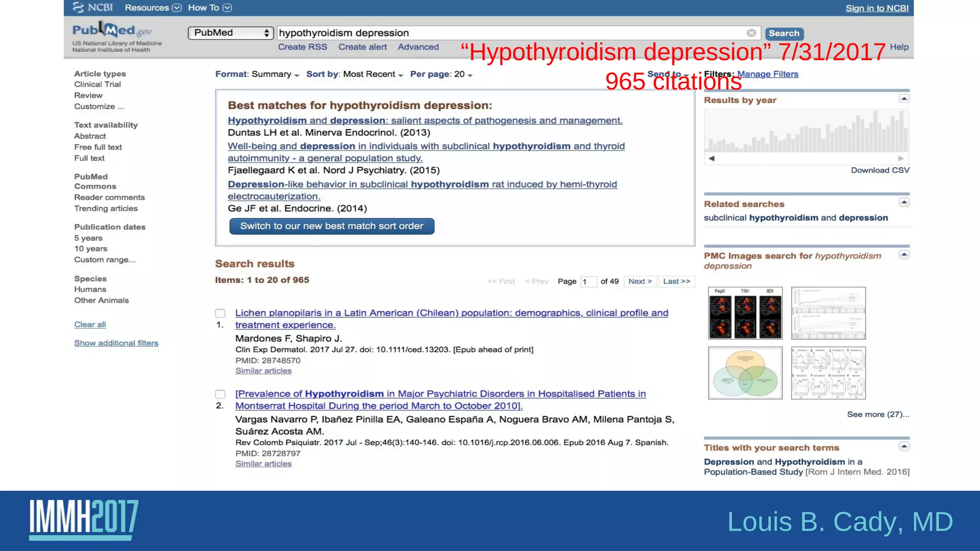980x551 pixels.
Task: Filter species by Other Animals
Action: [x=101, y=300]
